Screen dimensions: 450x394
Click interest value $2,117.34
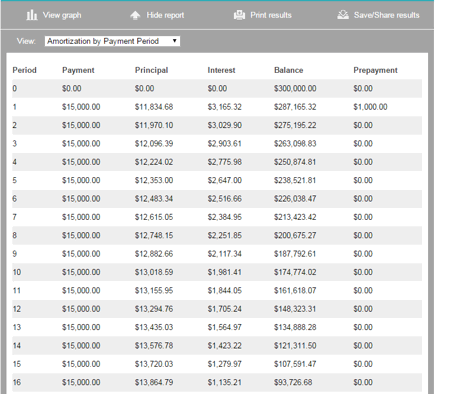coord(224,253)
